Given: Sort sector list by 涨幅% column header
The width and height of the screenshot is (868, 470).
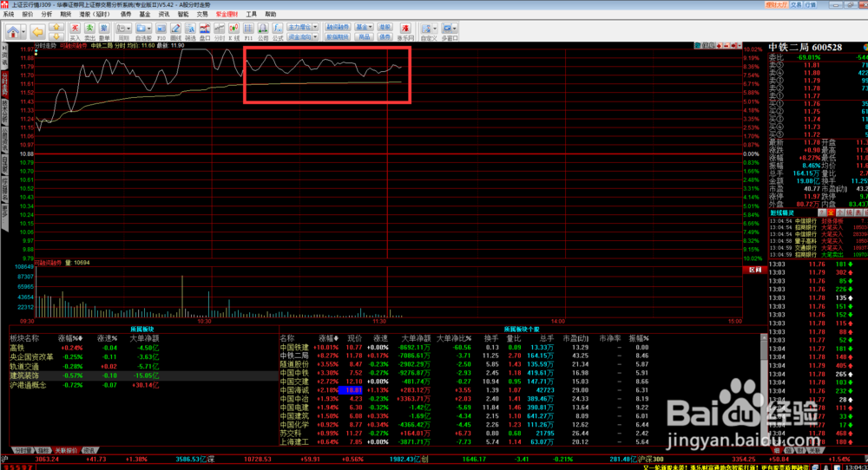Looking at the screenshot, I should pyautogui.click(x=69, y=338).
